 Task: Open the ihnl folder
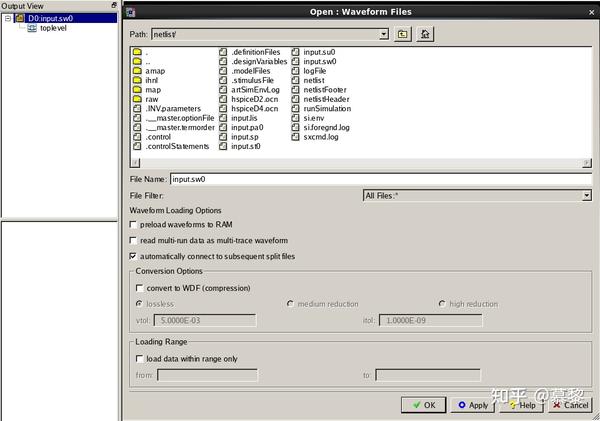click(151, 80)
